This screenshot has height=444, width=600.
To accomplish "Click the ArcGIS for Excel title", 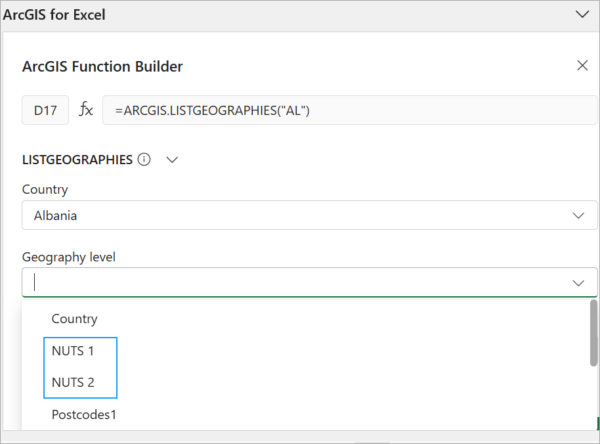I will tap(54, 15).
